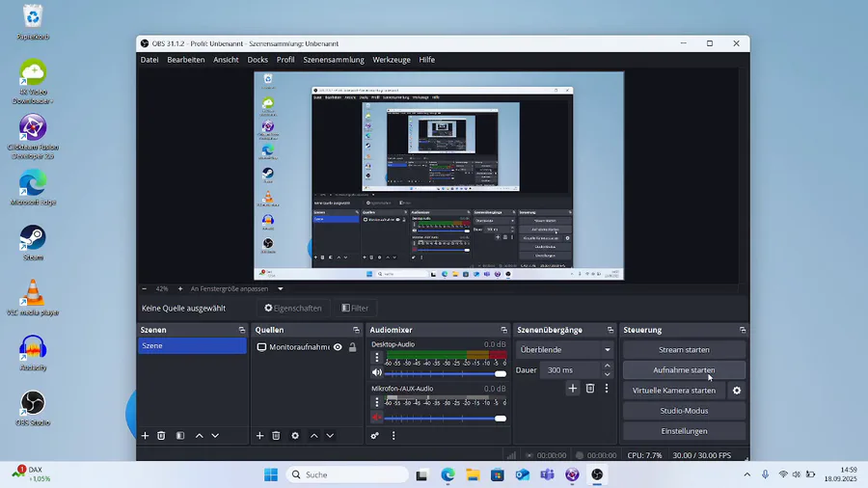Add a new source in Quellen dock
This screenshot has width=868, height=488.
(x=259, y=436)
